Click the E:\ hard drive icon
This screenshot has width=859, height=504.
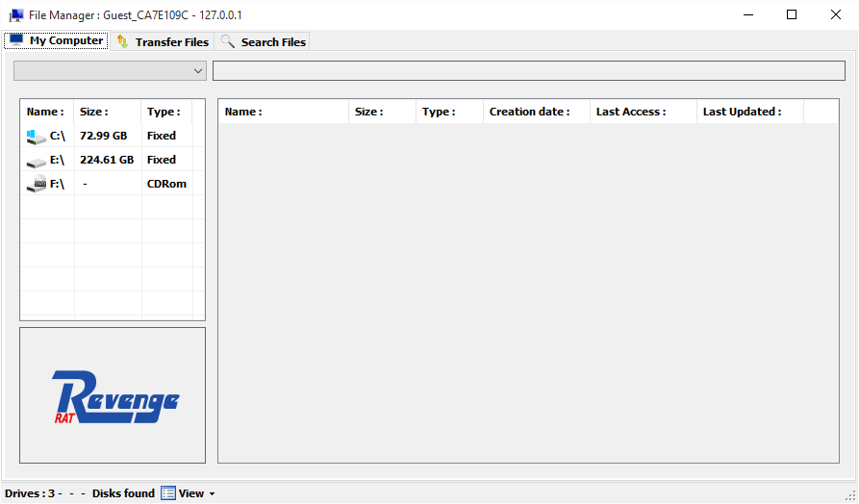pos(37,163)
